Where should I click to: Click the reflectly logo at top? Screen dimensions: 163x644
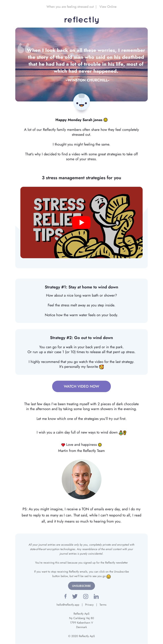click(81, 20)
